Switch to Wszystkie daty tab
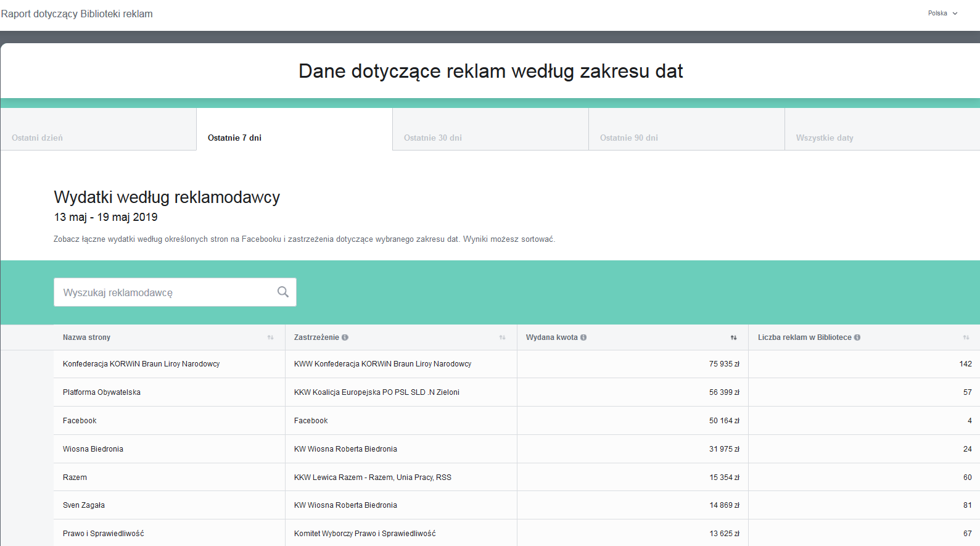The width and height of the screenshot is (980, 546). pyautogui.click(x=883, y=130)
